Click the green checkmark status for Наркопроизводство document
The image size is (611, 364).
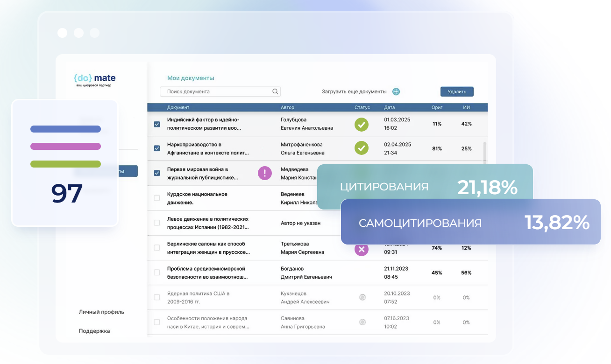tap(361, 148)
